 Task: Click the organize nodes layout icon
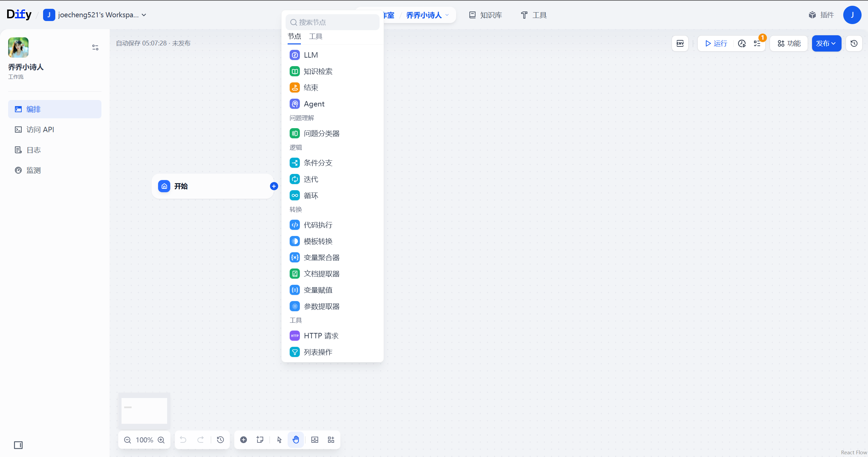(x=331, y=440)
